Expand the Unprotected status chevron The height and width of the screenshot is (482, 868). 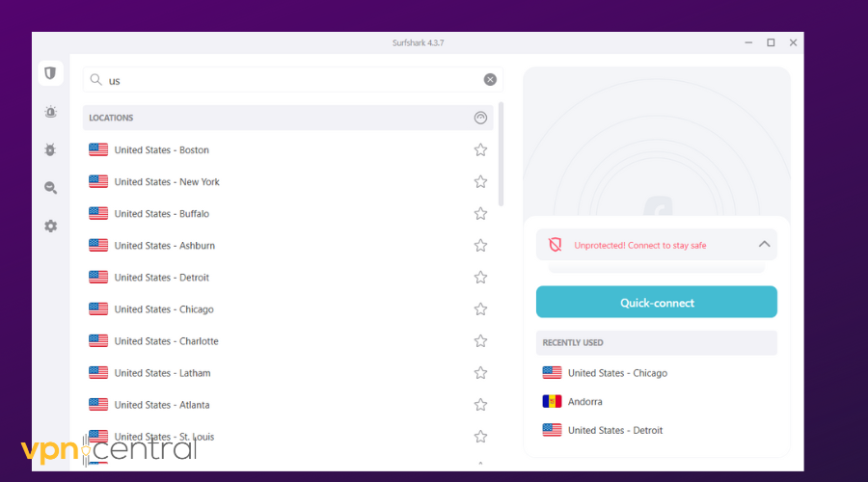[764, 244]
